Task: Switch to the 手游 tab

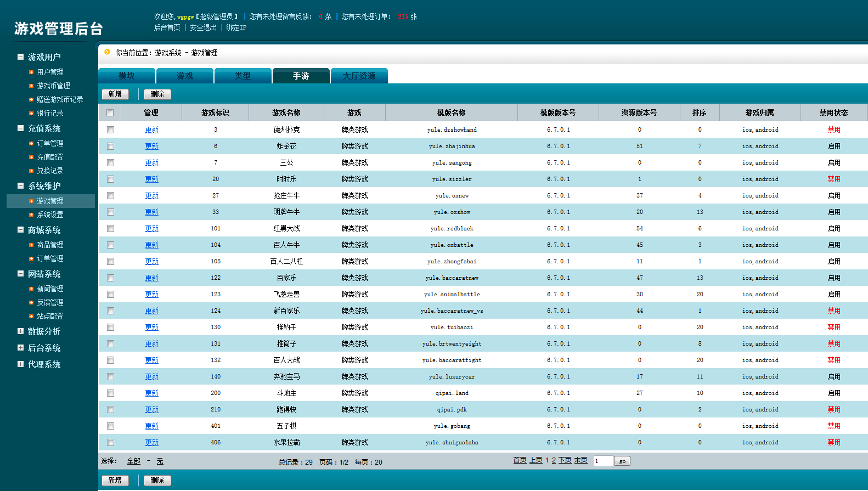Action: [x=301, y=76]
